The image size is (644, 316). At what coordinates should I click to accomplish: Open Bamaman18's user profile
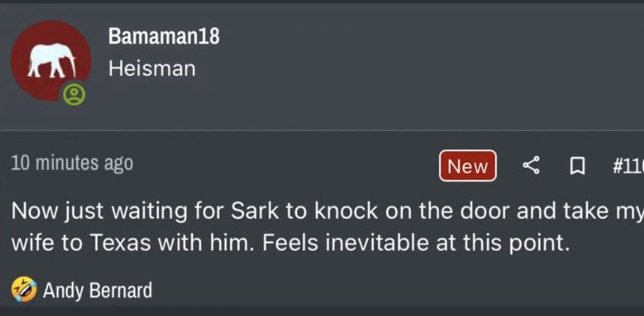[x=163, y=36]
